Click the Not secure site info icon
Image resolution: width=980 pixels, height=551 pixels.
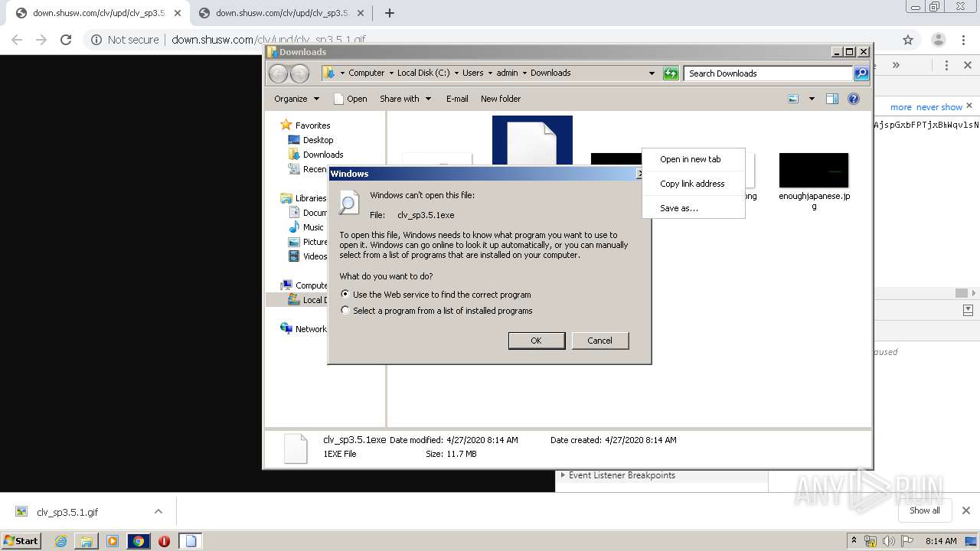tap(96, 40)
